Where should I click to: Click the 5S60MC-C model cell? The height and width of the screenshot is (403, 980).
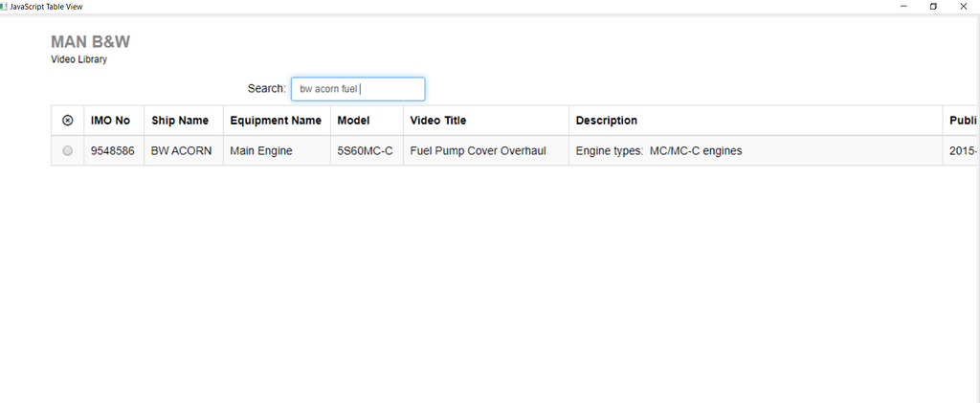coord(365,150)
